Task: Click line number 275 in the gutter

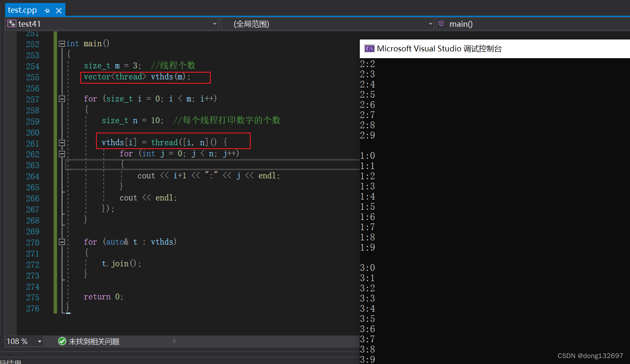Action: 33,297
